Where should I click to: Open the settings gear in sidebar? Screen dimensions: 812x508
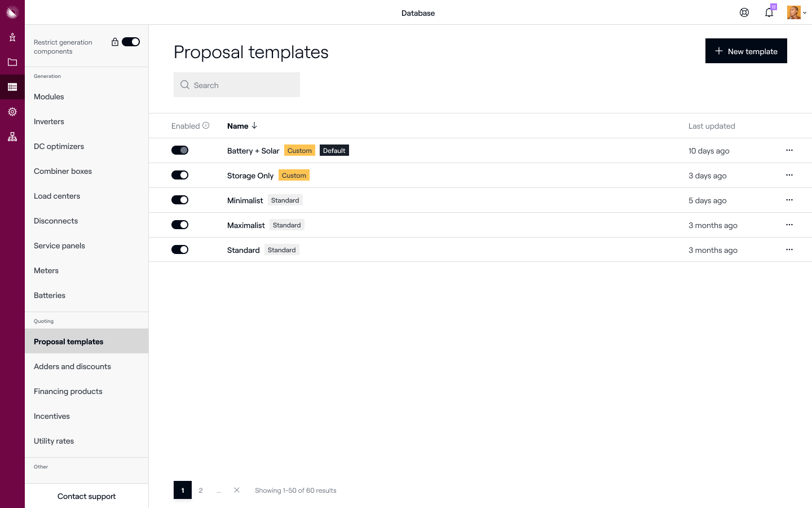12,112
